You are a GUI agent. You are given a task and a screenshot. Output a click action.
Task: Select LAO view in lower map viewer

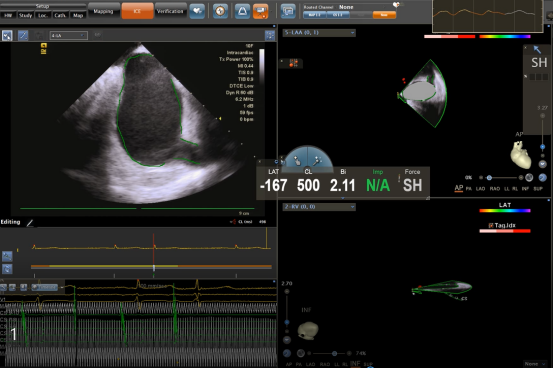coord(310,364)
